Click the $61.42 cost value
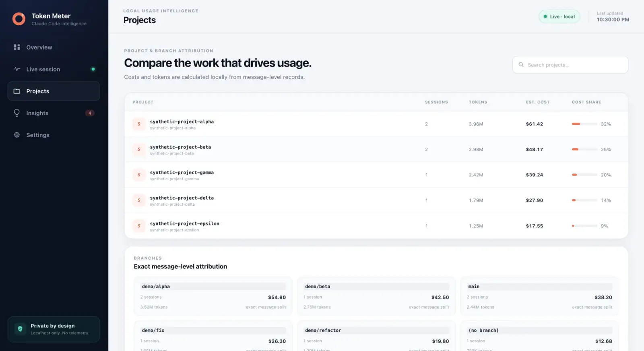This screenshot has height=351, width=644. pyautogui.click(x=534, y=124)
